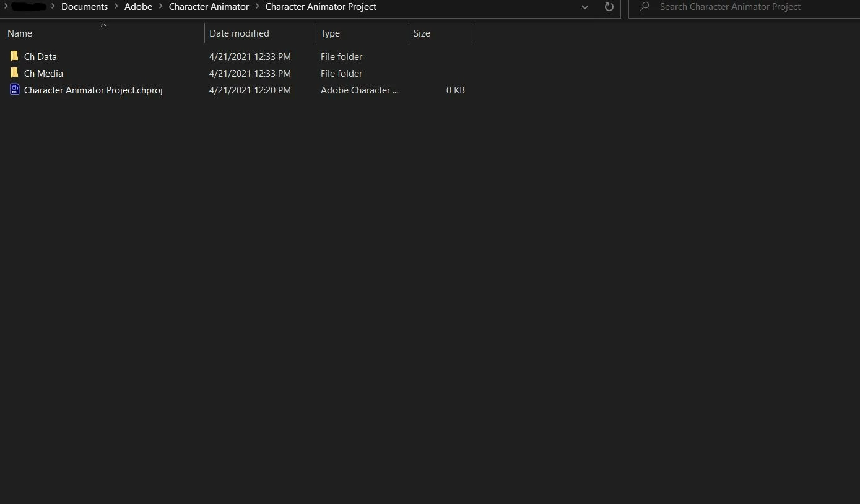
Task: Open the address bar history dropdown
Action: (585, 7)
